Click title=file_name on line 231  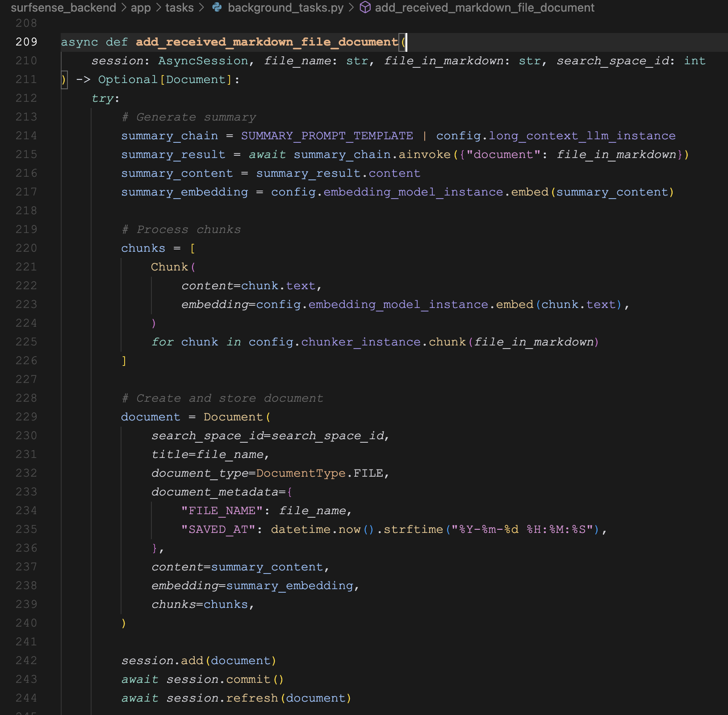click(208, 454)
